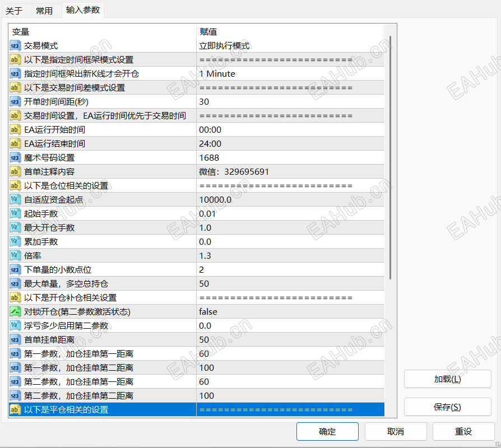
Task: Select the 首单挂单距离 row label
Action: [49, 340]
